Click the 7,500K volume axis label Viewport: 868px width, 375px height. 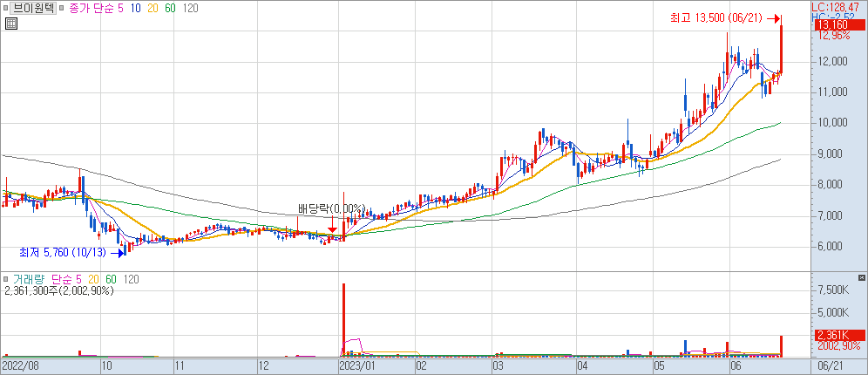click(x=835, y=290)
